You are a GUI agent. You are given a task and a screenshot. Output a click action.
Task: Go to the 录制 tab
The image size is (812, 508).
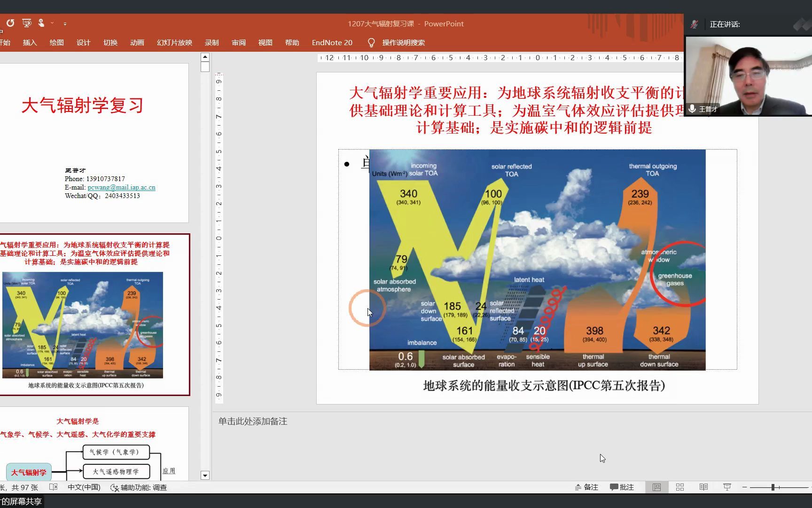pyautogui.click(x=211, y=42)
